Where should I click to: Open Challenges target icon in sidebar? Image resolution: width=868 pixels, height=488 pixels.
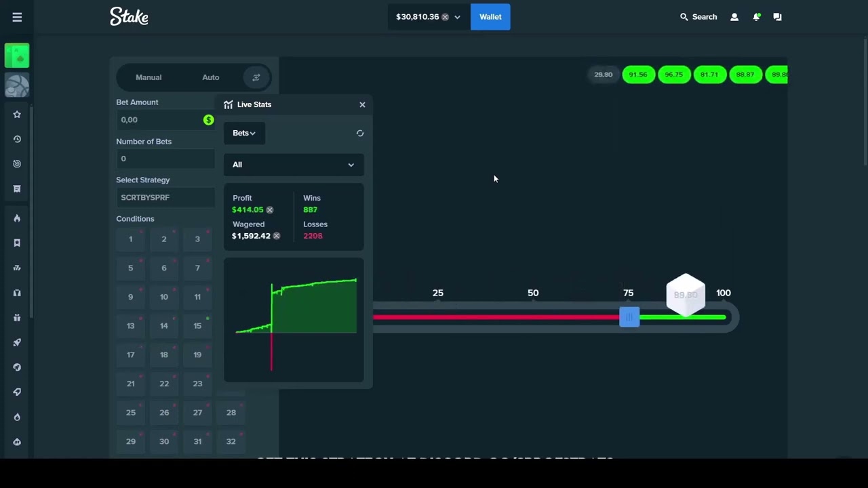tap(17, 164)
